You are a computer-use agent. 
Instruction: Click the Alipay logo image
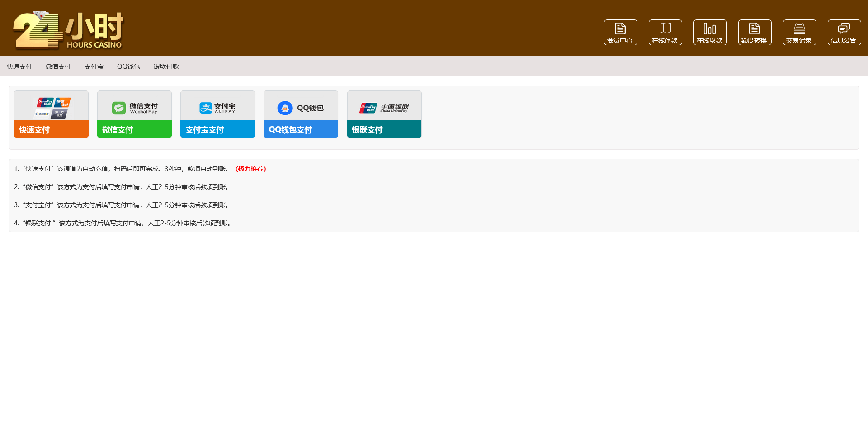(x=217, y=108)
